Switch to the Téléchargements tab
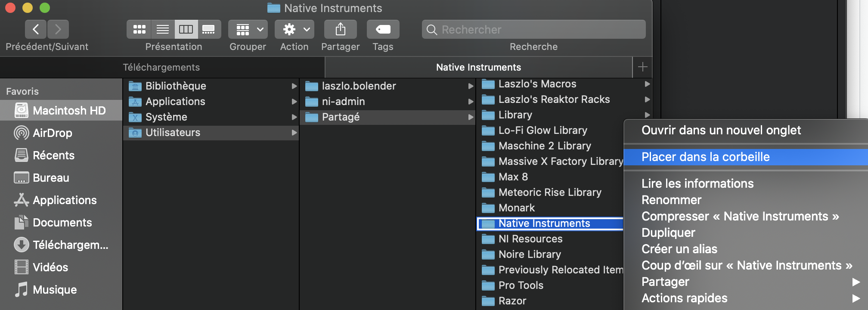The height and width of the screenshot is (310, 868). (161, 67)
